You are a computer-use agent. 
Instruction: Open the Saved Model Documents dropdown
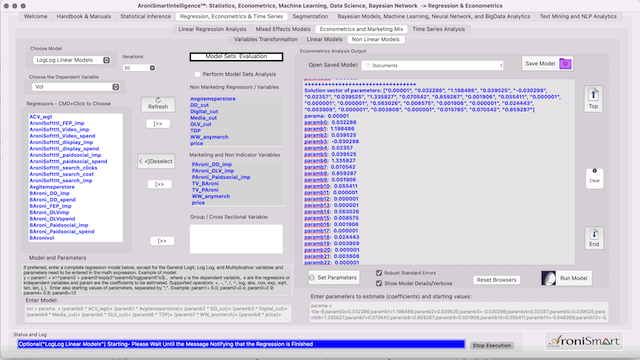[433, 65]
